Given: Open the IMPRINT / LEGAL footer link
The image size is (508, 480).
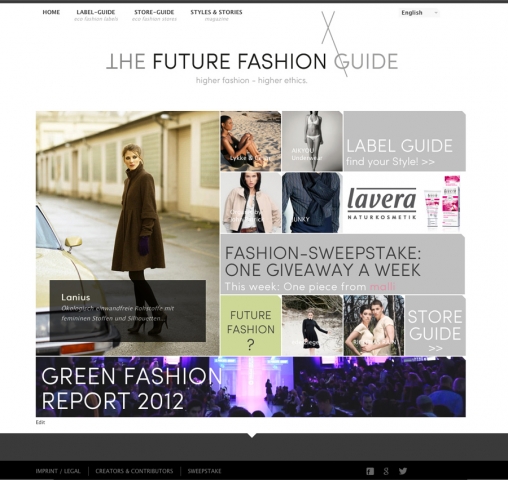Looking at the screenshot, I should point(58,471).
